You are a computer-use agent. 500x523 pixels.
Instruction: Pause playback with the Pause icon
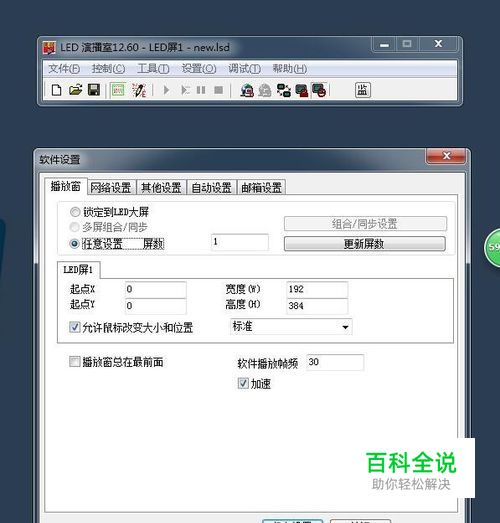(201, 90)
